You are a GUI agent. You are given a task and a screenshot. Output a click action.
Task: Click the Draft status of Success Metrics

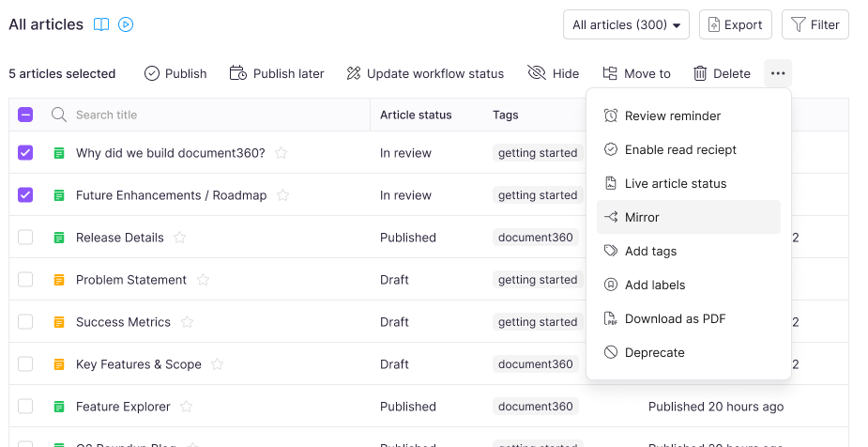394,322
